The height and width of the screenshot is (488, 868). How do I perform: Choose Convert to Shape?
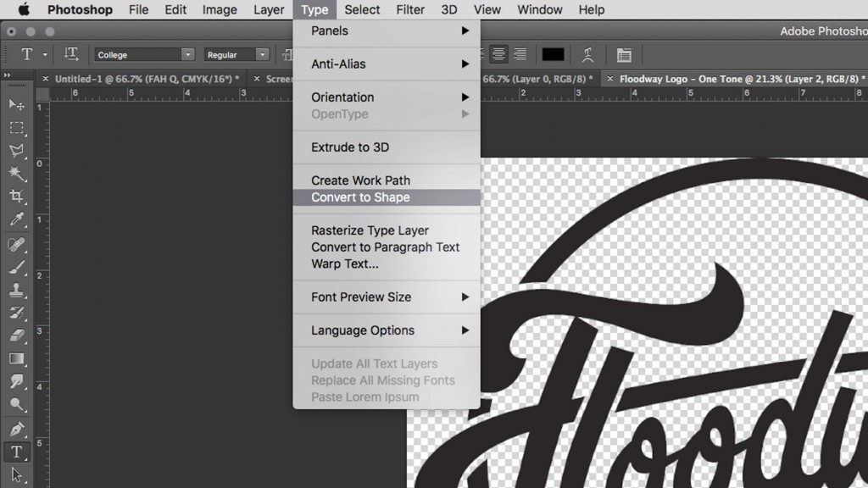click(387, 197)
